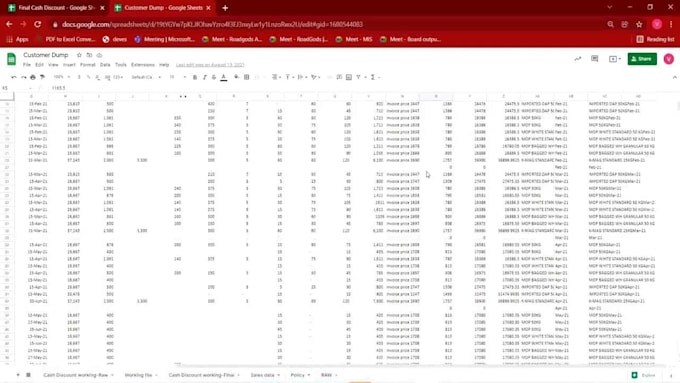Bookmark this tab star in address bar
The image size is (680, 383).
pyautogui.click(x=639, y=24)
